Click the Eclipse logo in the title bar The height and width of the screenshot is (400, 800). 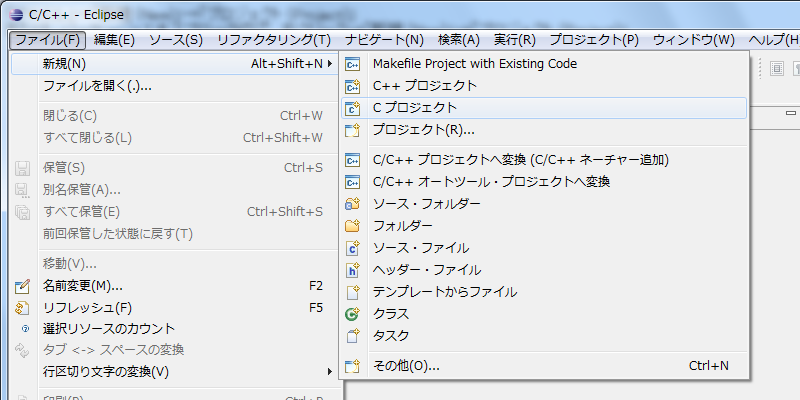[x=16, y=14]
